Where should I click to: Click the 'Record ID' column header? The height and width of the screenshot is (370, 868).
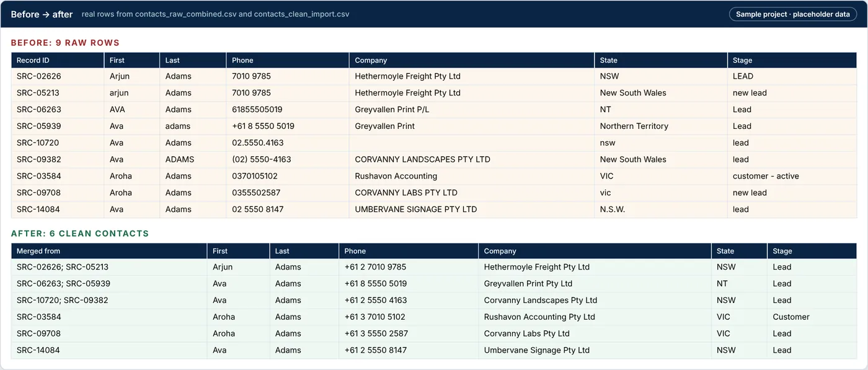click(58, 60)
